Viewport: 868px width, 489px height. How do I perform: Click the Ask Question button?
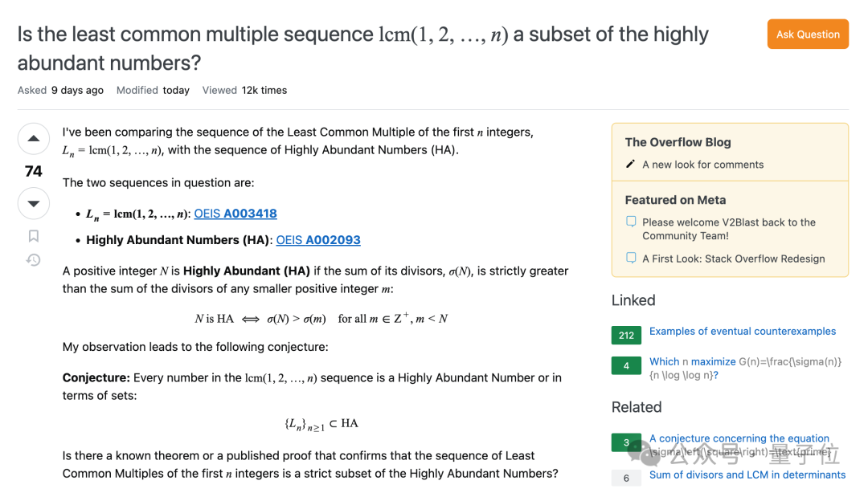[x=807, y=35]
